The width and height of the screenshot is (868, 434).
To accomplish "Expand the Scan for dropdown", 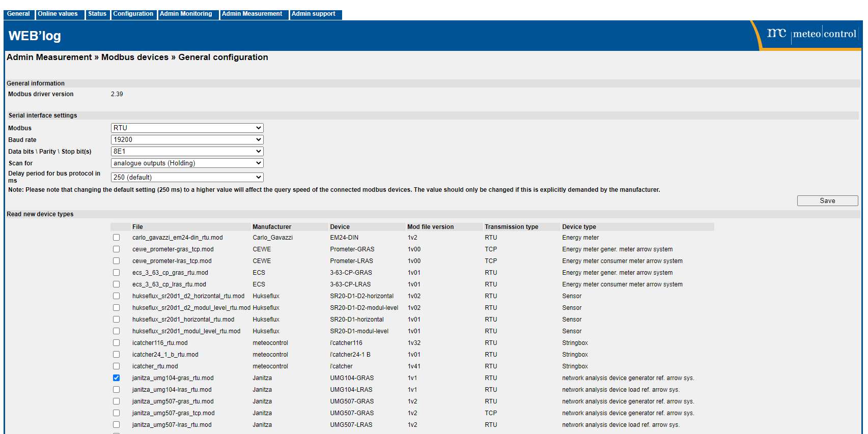I will [x=187, y=163].
